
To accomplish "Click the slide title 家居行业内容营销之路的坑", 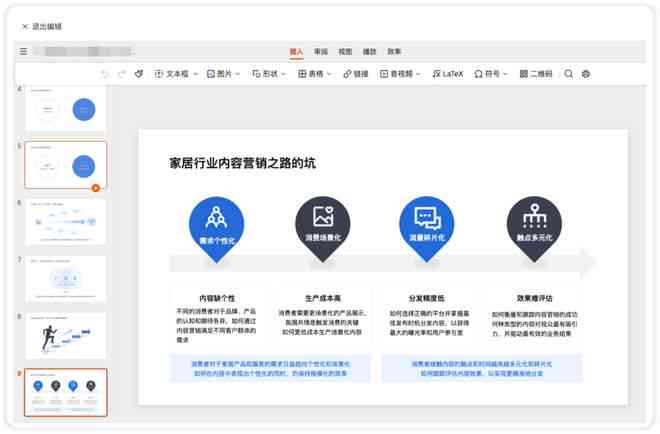I will [x=242, y=163].
